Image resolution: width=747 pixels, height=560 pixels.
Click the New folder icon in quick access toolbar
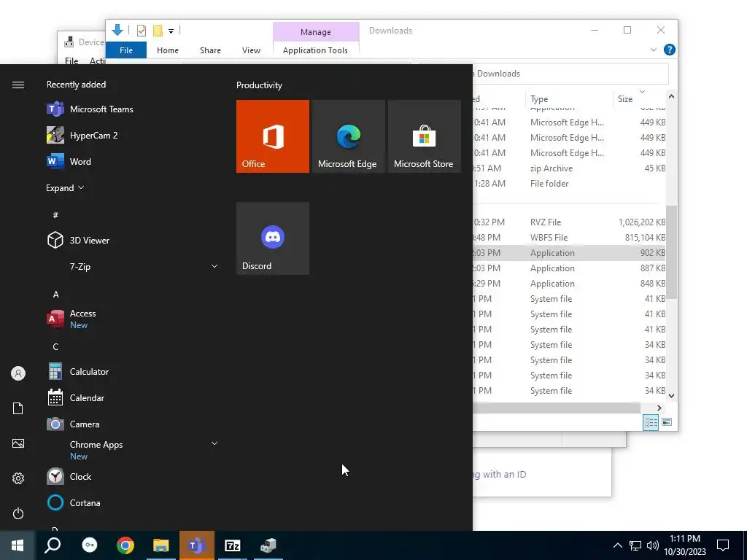click(158, 31)
